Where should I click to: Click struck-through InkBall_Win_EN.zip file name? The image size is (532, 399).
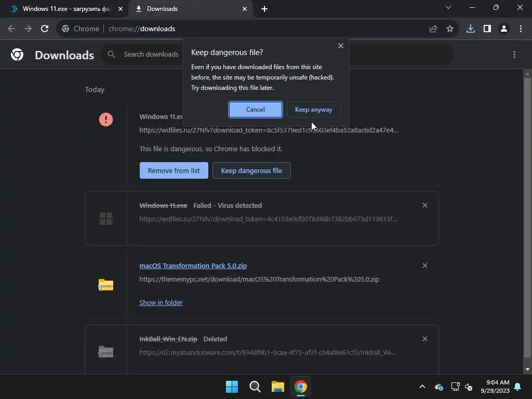pos(168,339)
